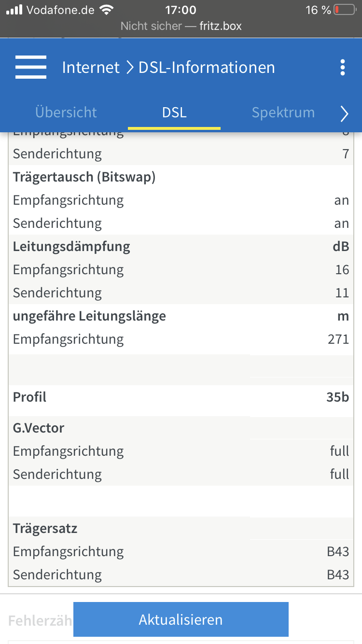This screenshot has height=644, width=362.
Task: Tap the Trägertausch (Bitswap) heading
Action: pos(84,177)
